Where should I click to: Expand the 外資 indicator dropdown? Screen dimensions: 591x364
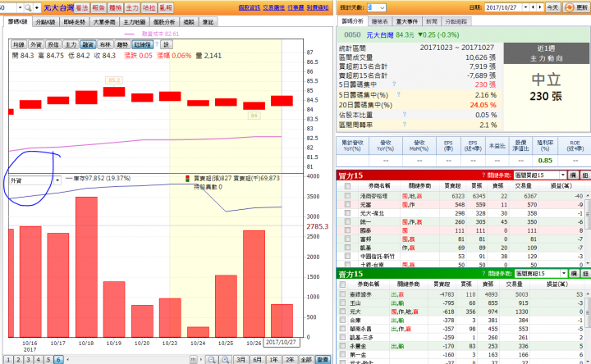[57, 180]
